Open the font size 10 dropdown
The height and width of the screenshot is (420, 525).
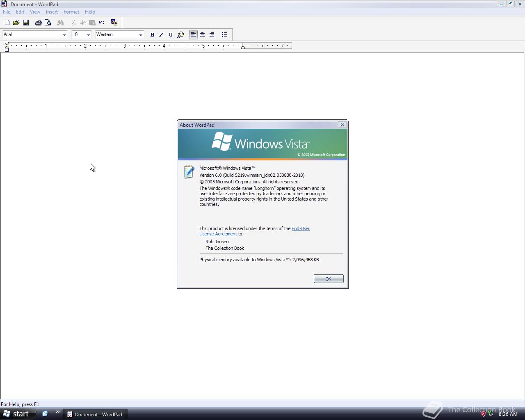[x=88, y=35]
